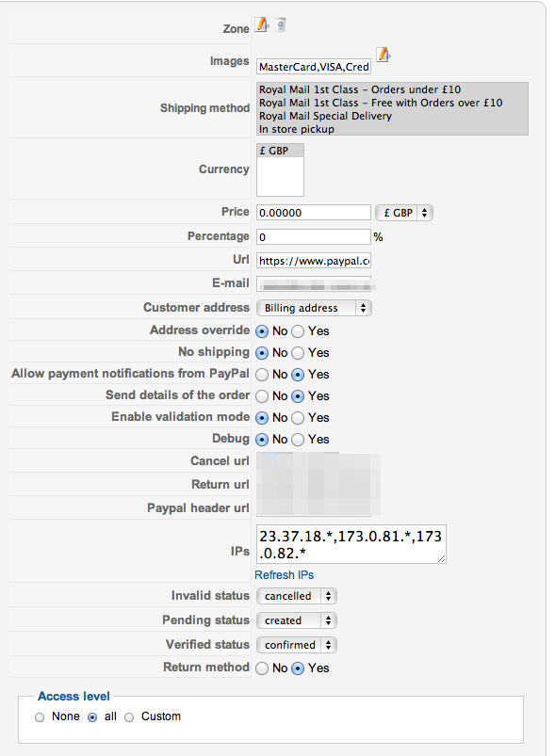Click the Percentage input field
The height and width of the screenshot is (756, 555).
click(x=314, y=236)
